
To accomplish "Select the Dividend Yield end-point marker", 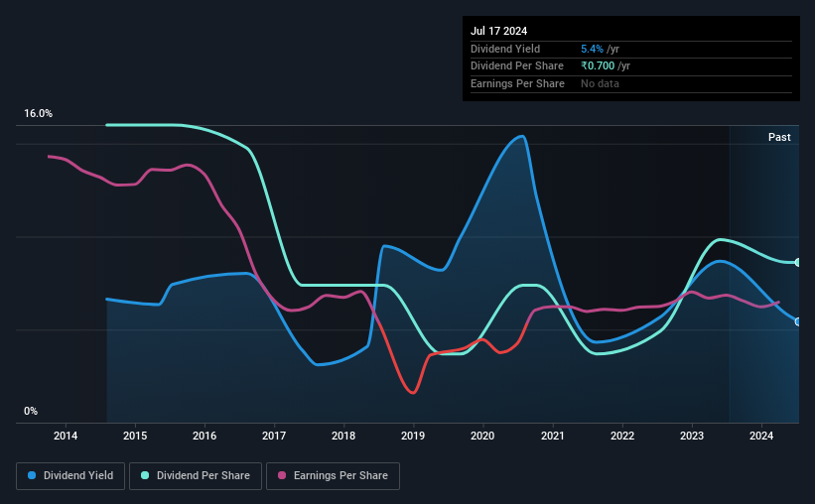I will tap(798, 322).
